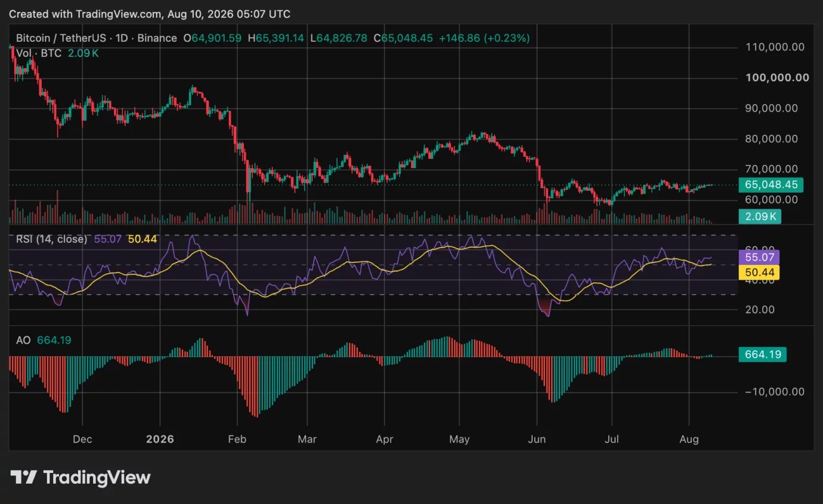The height and width of the screenshot is (504, 823).
Task: Click the "Jul" time axis label
Action: point(612,439)
